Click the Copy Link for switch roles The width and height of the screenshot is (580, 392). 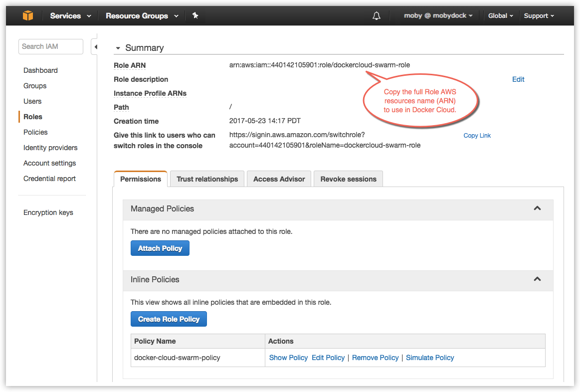click(477, 135)
